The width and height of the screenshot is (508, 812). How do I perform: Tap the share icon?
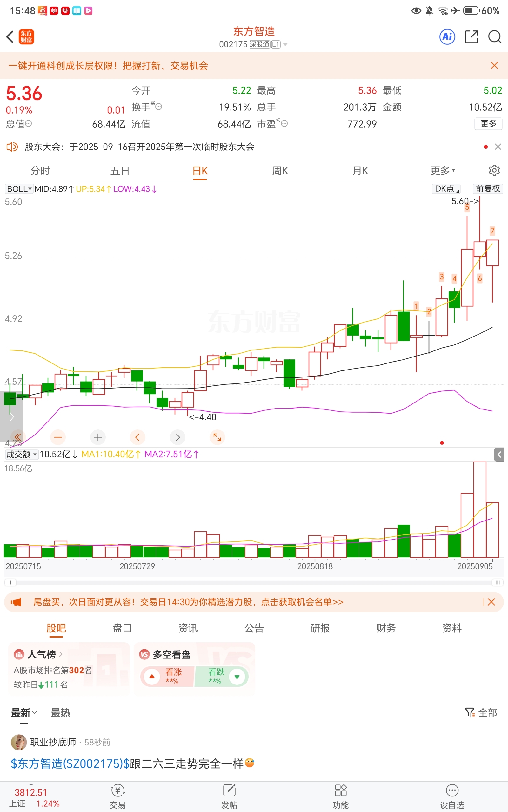471,36
